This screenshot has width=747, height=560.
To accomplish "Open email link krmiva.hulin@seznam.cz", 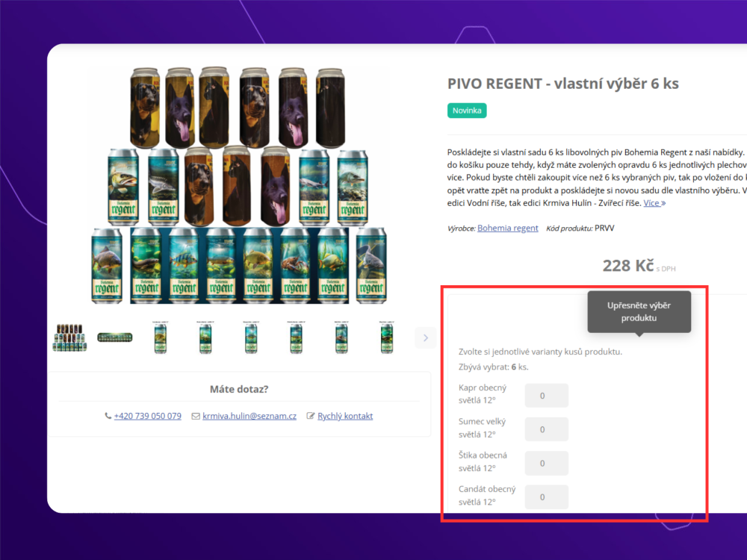I will point(249,416).
